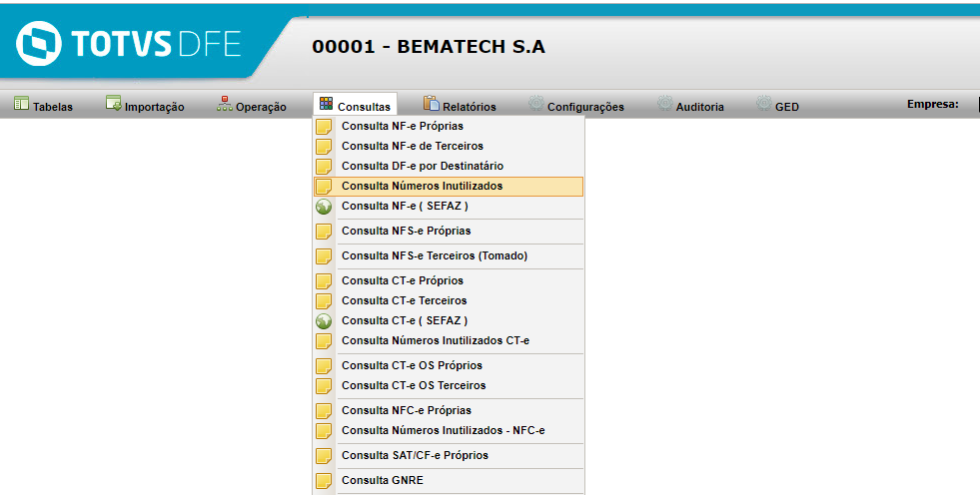
Task: Click the GED gear icon
Action: click(x=764, y=103)
